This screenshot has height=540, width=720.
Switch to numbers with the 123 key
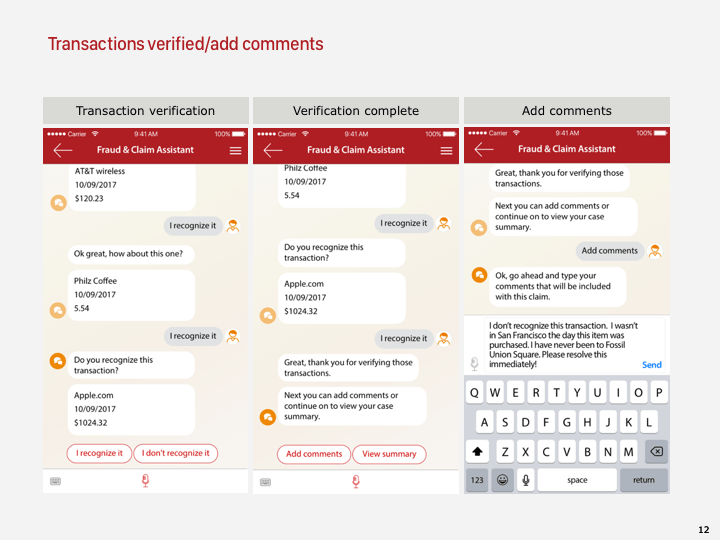coord(477,480)
